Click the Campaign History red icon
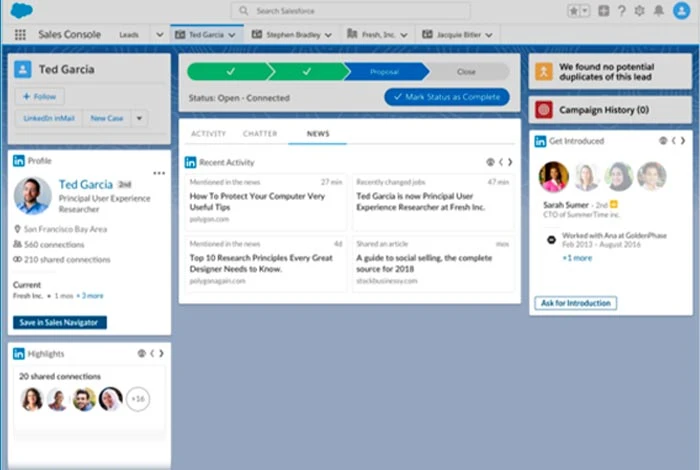Screen dimensions: 700x470 coord(544,110)
